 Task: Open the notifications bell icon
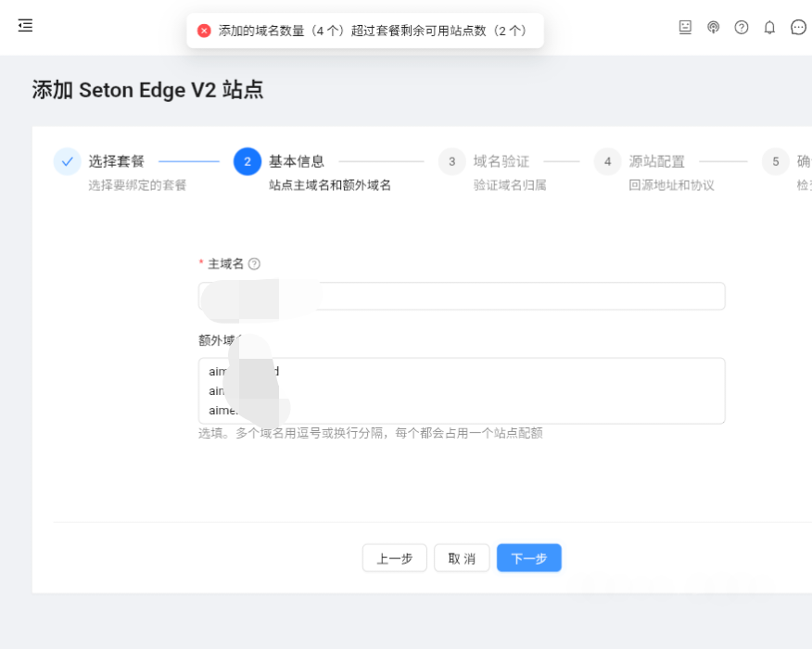pos(769,27)
